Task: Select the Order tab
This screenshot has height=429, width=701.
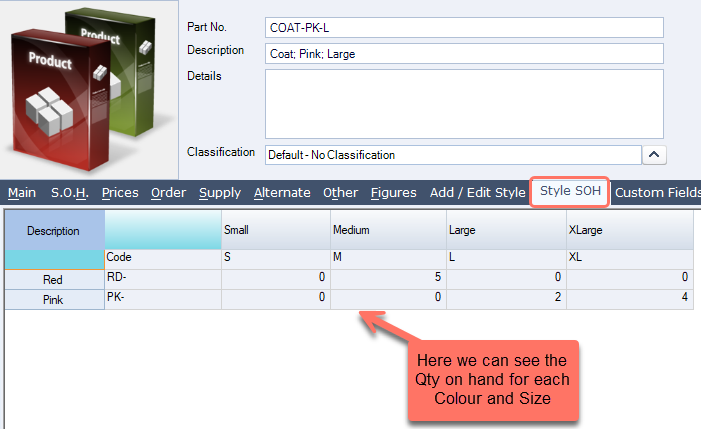Action: [168, 193]
